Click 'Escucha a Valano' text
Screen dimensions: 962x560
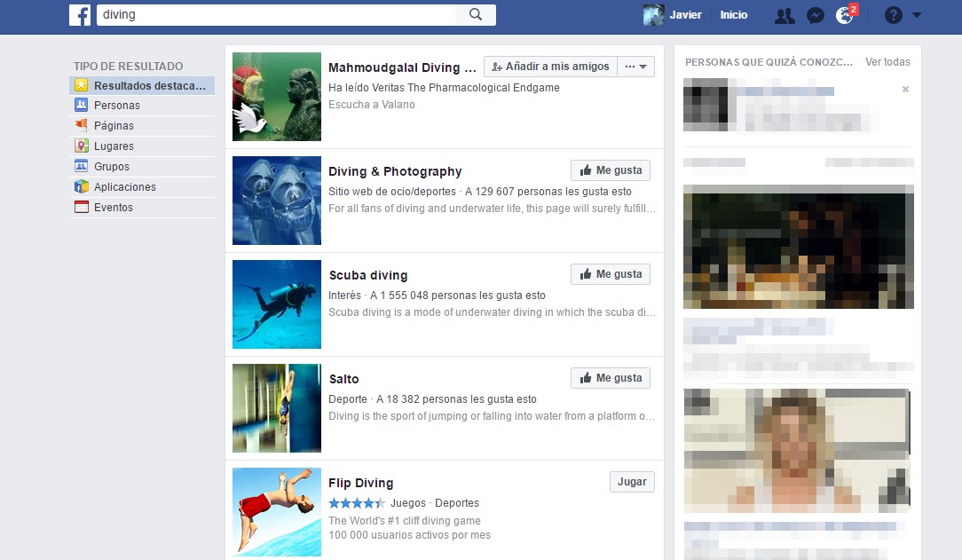(372, 105)
